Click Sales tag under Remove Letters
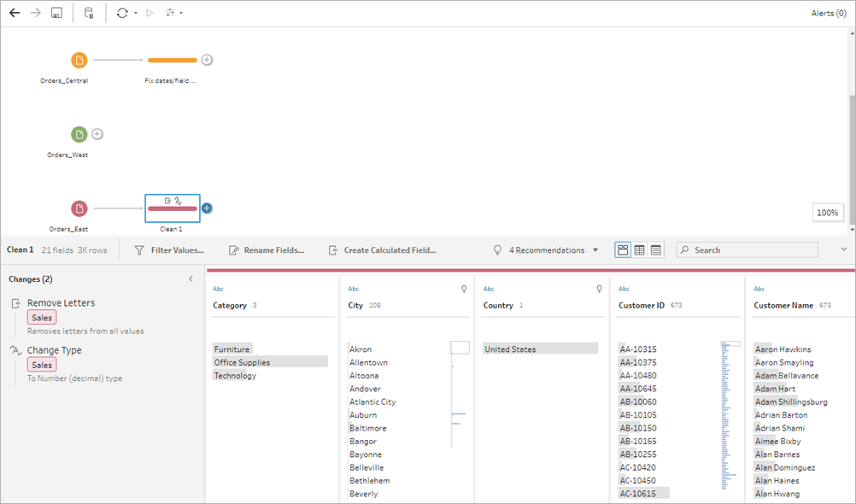This screenshot has width=856, height=504. pos(42,318)
